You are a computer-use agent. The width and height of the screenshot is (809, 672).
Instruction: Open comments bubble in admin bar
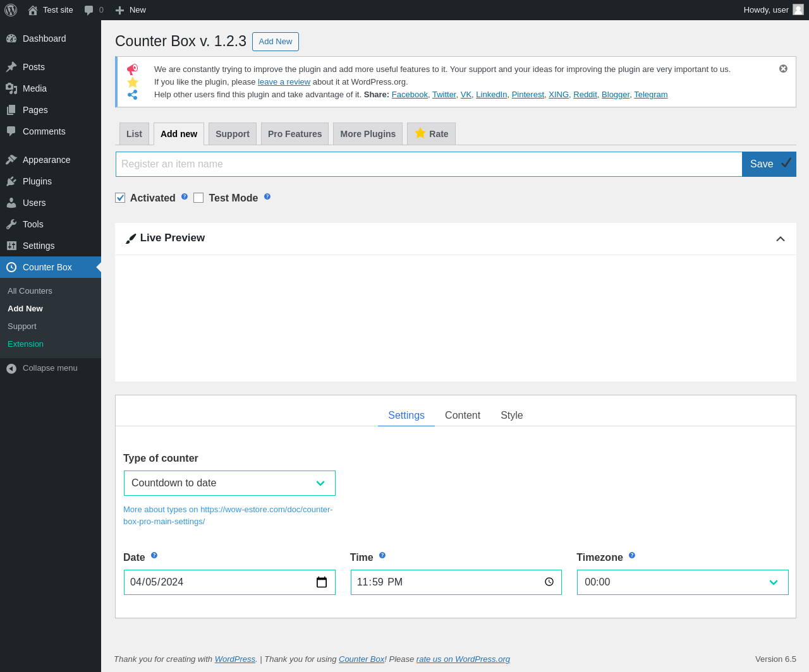click(94, 10)
